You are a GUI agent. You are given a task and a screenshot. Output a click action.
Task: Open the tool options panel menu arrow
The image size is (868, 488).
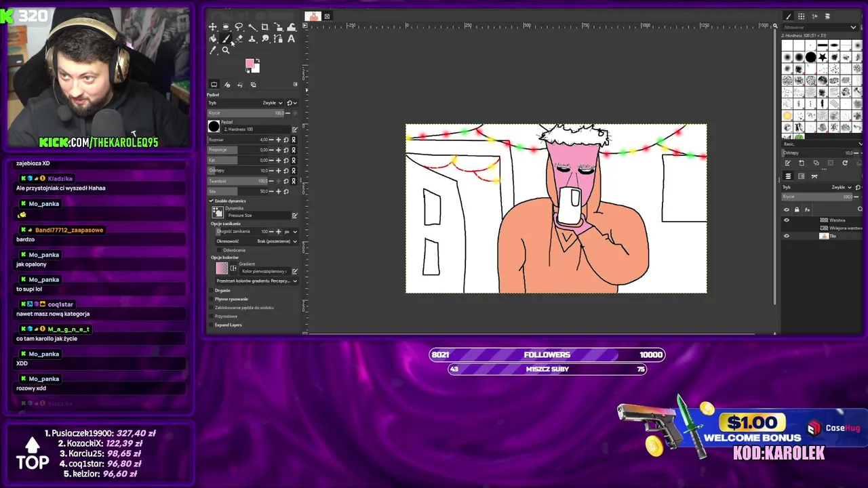pos(295,85)
